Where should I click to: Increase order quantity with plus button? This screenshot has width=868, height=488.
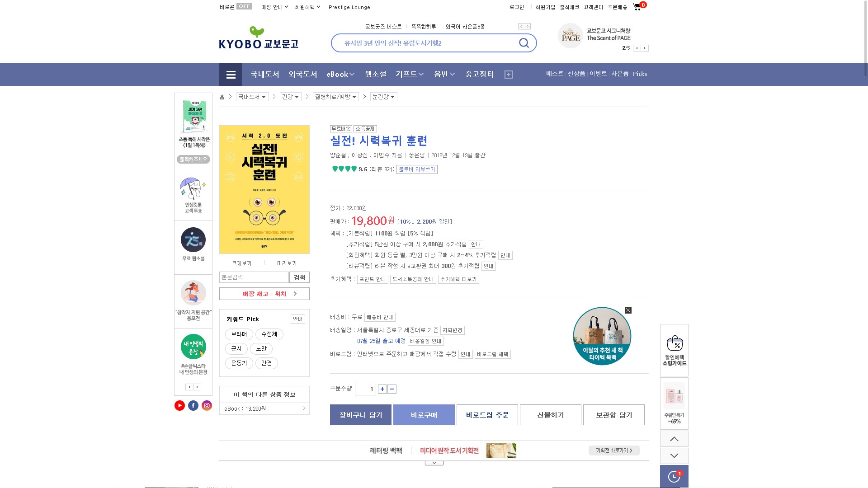point(382,389)
